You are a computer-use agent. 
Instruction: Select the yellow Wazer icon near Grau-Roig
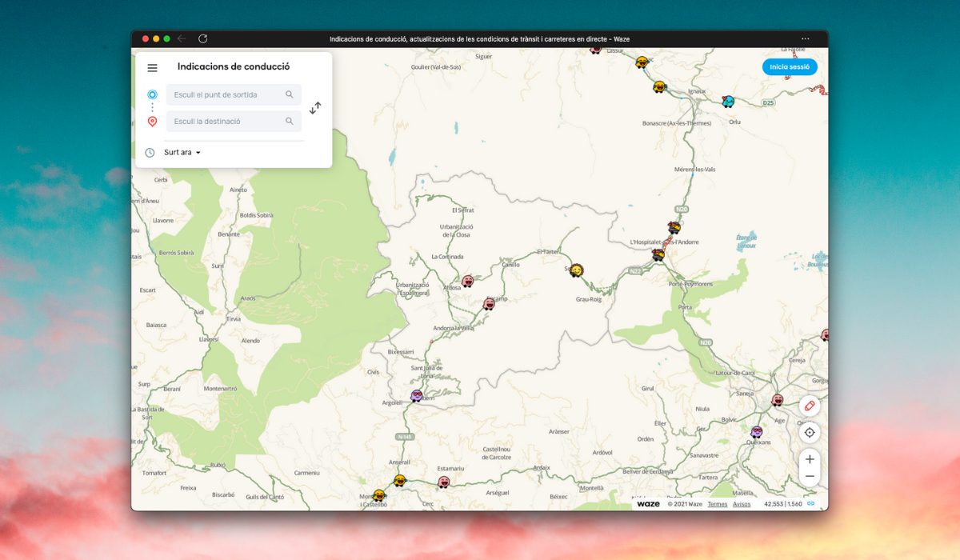576,270
